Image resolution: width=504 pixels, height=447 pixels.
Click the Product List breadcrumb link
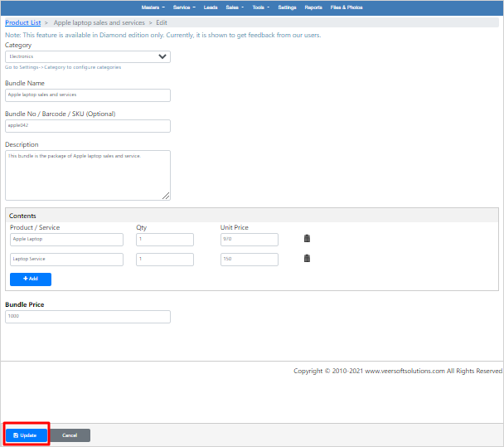pos(23,22)
